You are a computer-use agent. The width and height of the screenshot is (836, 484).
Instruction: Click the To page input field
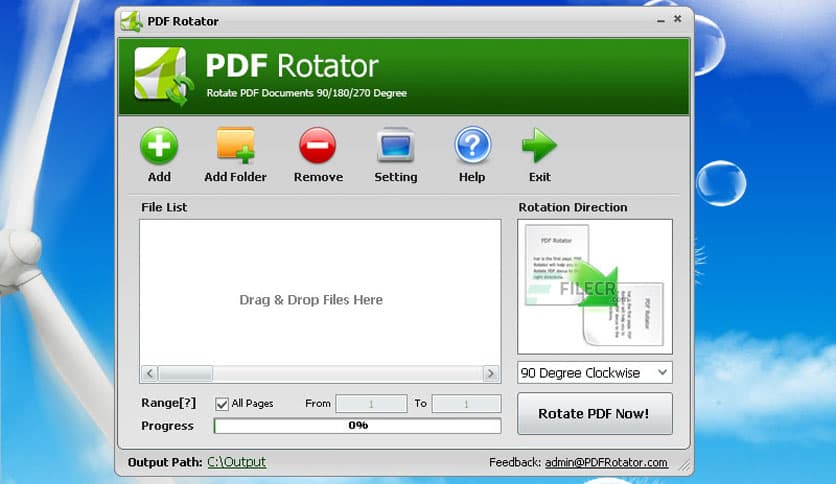466,404
